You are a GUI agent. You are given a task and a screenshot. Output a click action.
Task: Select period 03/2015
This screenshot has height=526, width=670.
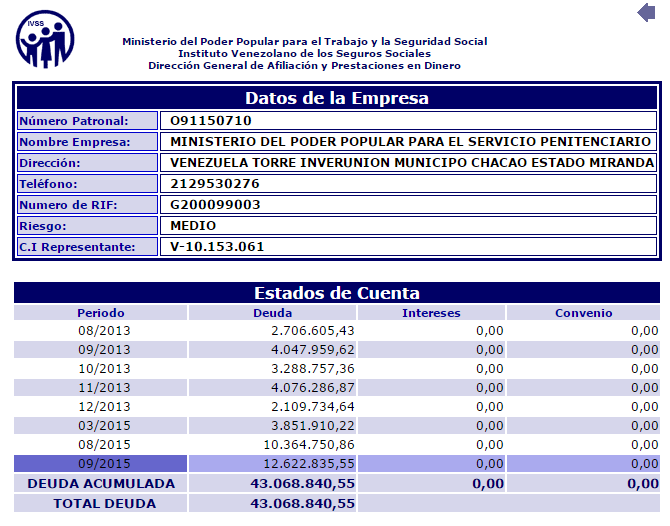coord(104,426)
